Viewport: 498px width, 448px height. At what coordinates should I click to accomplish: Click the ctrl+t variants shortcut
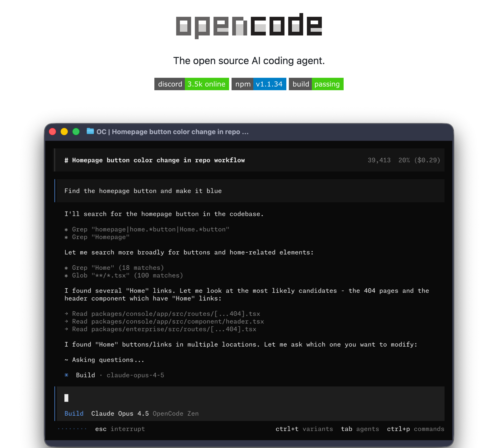coord(304,429)
